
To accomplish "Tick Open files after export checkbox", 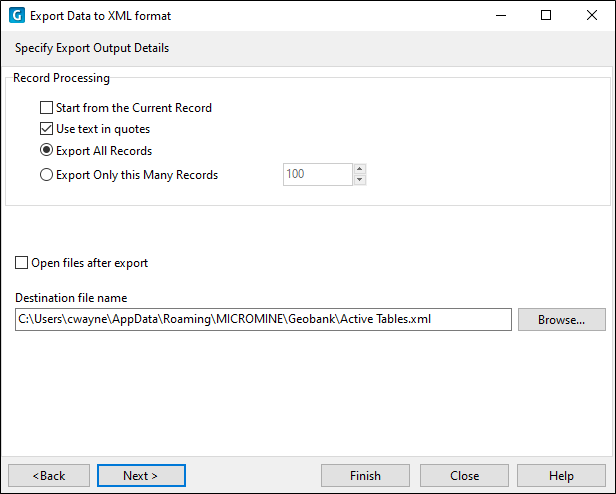I will 21,263.
